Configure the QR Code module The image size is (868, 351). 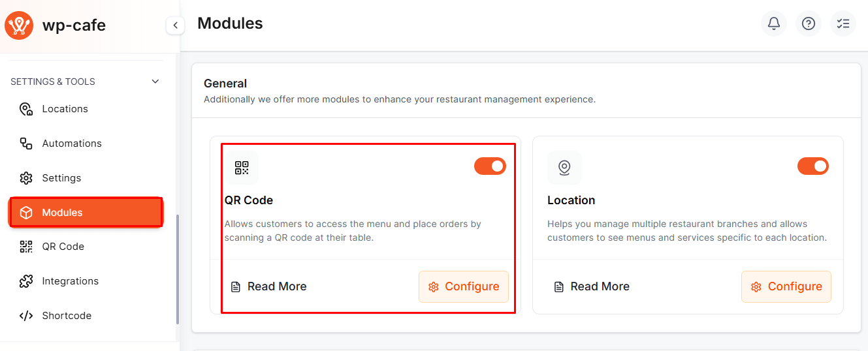464,287
